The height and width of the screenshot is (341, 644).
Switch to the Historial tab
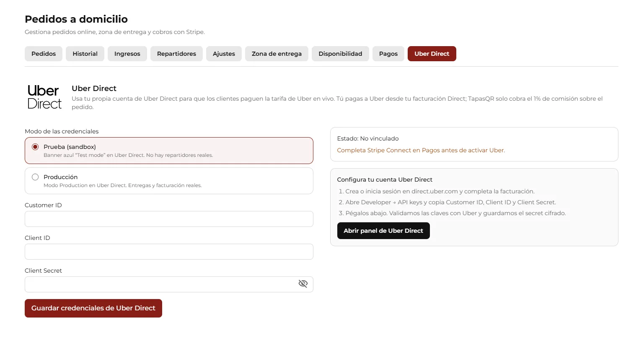85,54
